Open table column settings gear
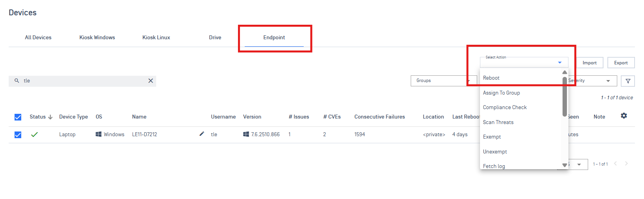 pos(624,116)
